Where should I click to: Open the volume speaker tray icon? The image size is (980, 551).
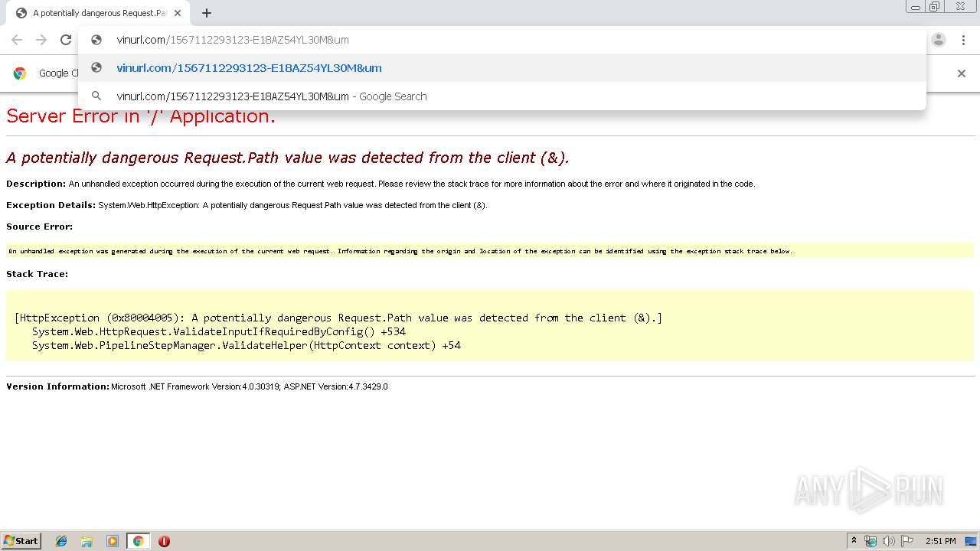(x=889, y=541)
